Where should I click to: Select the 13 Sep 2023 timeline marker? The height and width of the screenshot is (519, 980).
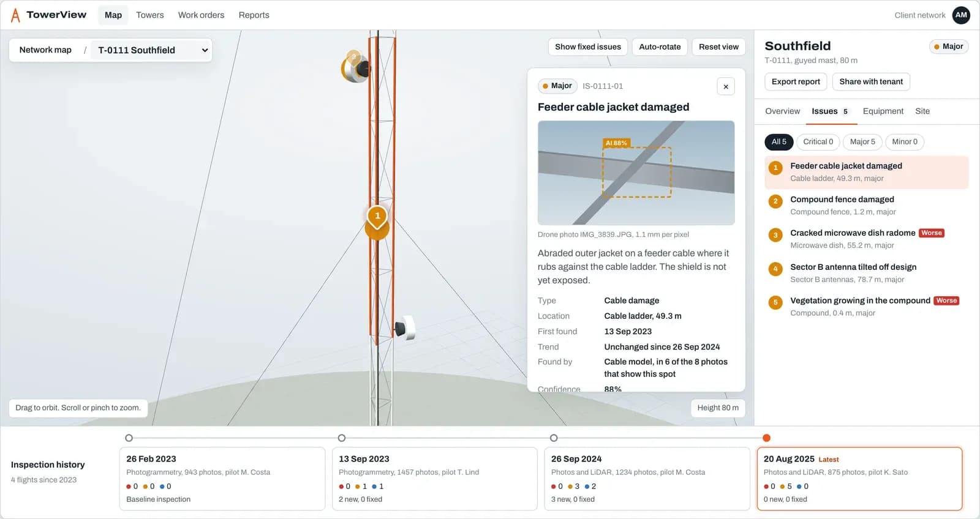pyautogui.click(x=342, y=438)
